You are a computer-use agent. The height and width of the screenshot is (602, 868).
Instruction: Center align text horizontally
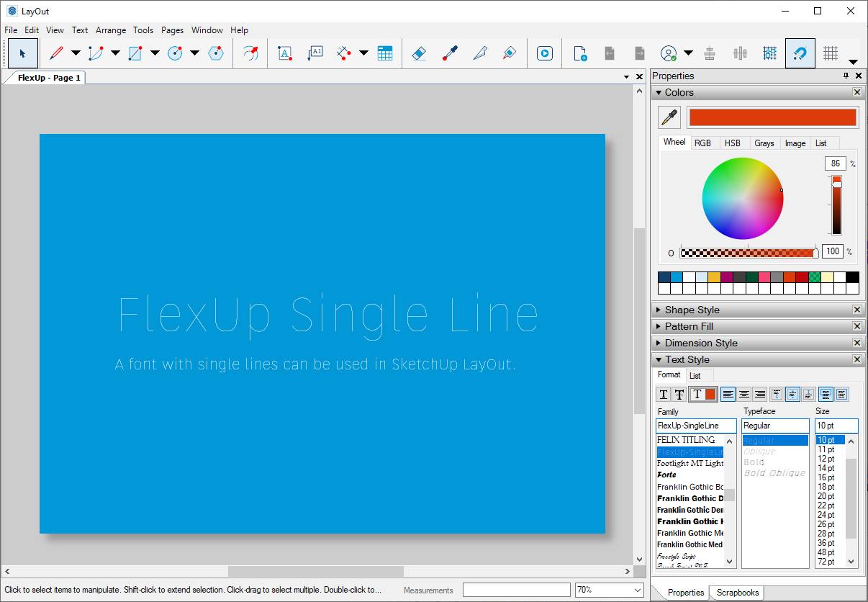tap(744, 395)
